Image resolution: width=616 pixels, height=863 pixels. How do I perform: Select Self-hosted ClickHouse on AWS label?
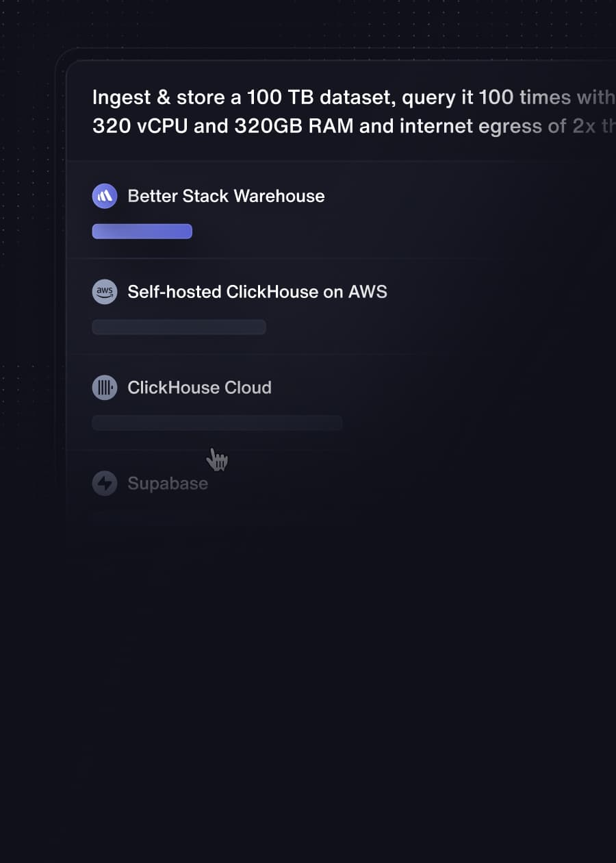[x=257, y=292]
